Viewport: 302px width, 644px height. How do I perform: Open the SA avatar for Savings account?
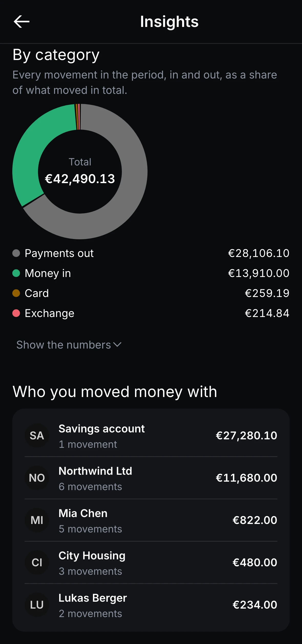click(x=37, y=435)
